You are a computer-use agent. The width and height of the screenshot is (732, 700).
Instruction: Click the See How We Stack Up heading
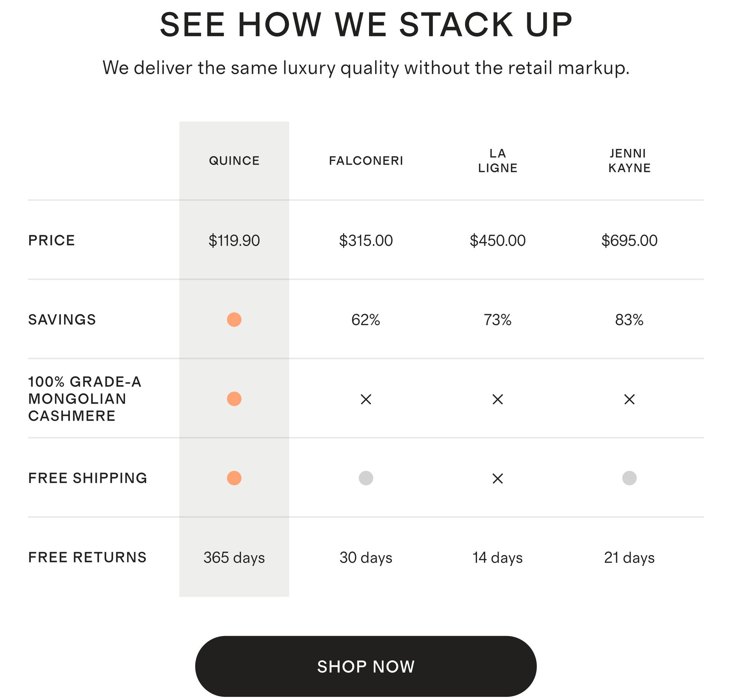click(x=366, y=25)
